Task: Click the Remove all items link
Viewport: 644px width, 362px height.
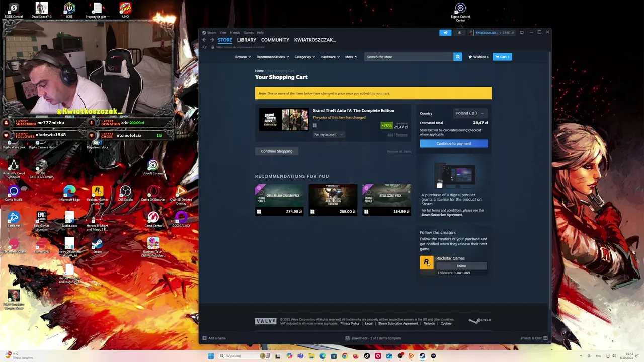Action: (399, 151)
